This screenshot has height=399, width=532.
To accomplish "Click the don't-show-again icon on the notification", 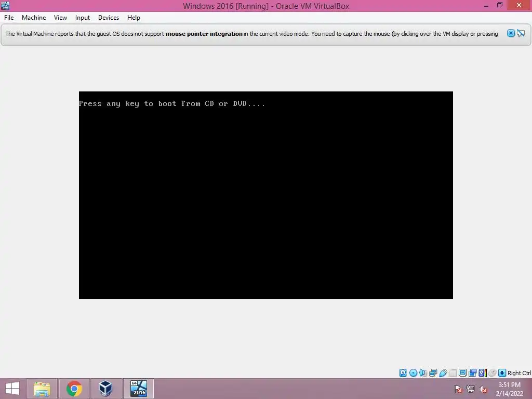I will 521,33.
